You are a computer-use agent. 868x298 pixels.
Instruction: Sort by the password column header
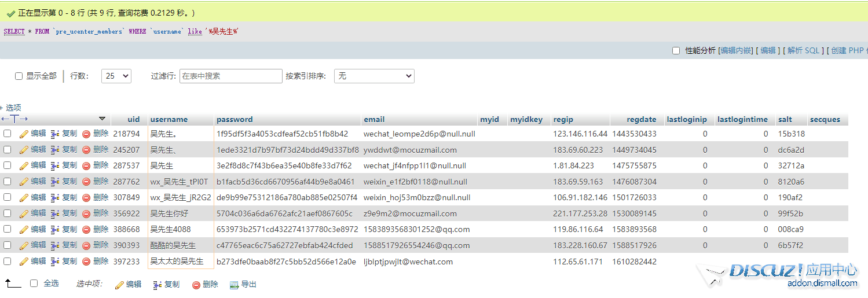pos(235,120)
